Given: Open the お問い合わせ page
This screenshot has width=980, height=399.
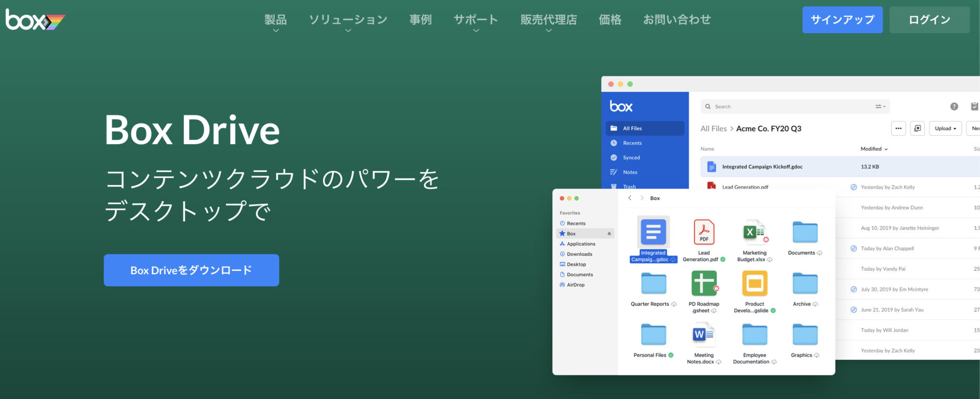Looking at the screenshot, I should pyautogui.click(x=677, y=19).
